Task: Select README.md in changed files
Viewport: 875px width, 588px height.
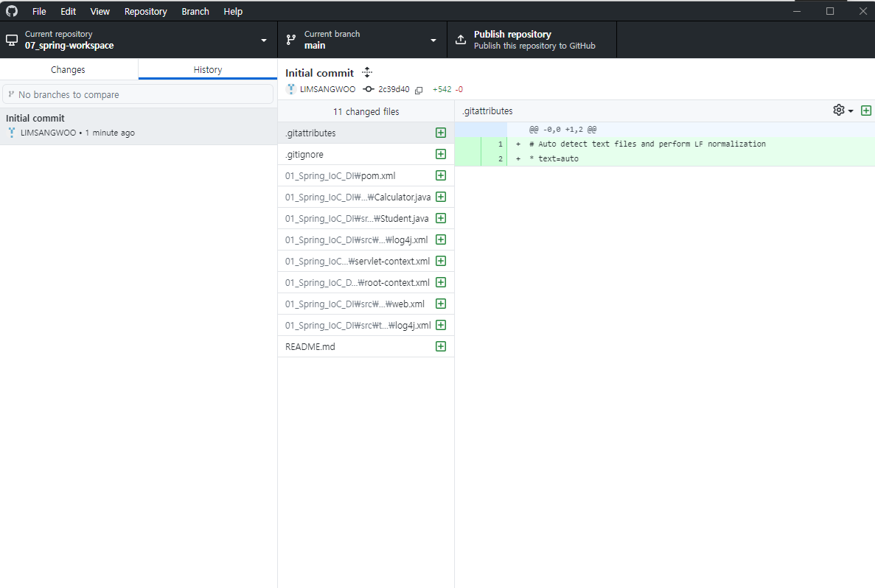Action: [x=366, y=346]
